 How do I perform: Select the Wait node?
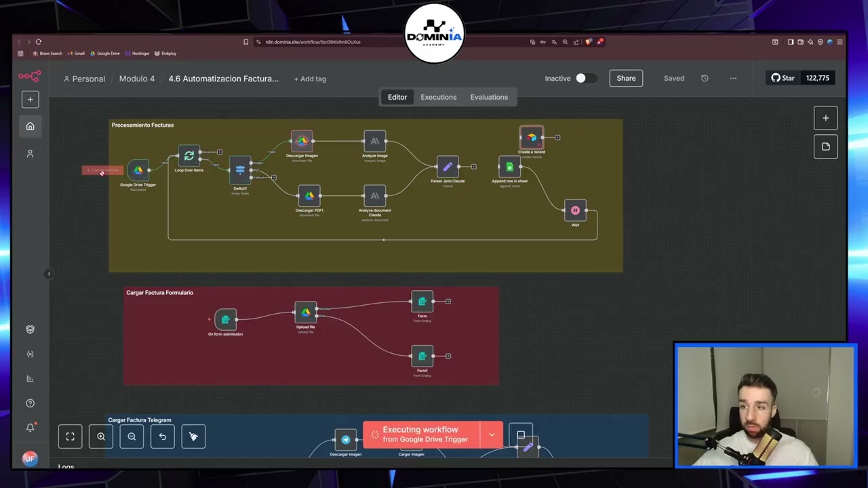pyautogui.click(x=575, y=210)
